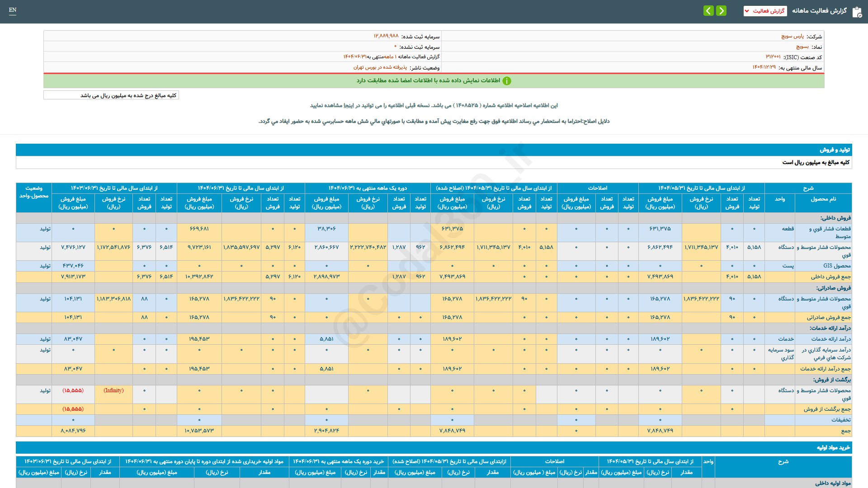
Task: Click the publisher status پذیرفته شده در بورس تهران
Action: 380,67
